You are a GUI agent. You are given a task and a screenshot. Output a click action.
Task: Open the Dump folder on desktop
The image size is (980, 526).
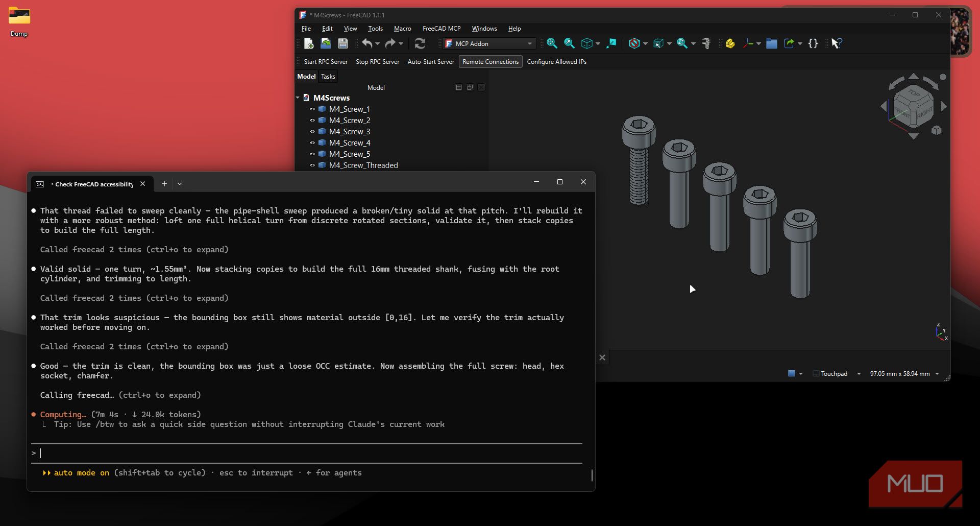pos(19,22)
